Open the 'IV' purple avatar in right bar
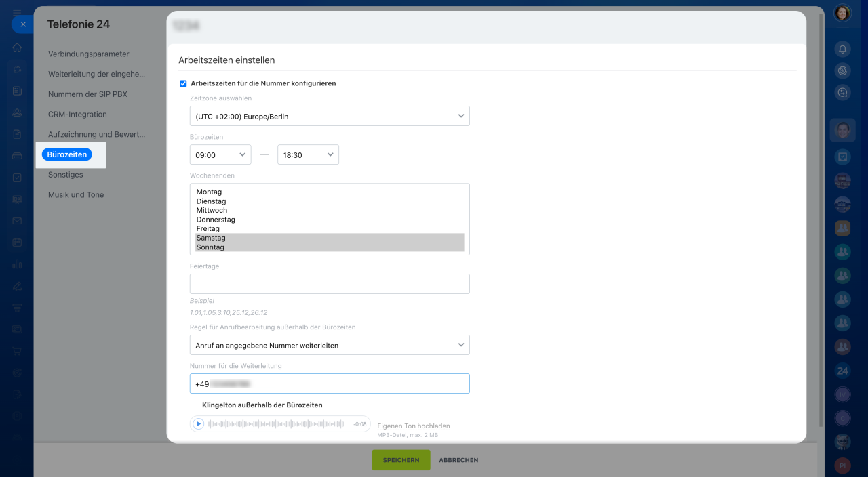The image size is (868, 477). (842, 394)
